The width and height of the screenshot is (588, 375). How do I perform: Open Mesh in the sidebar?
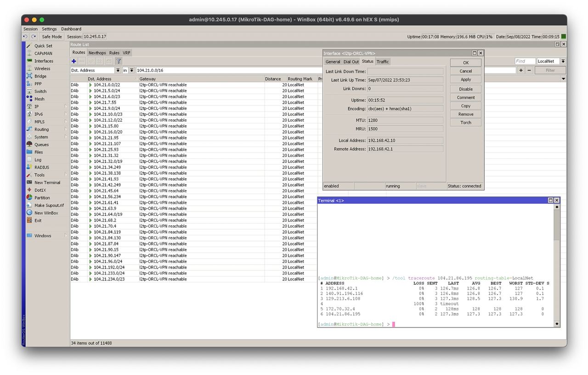40,99
